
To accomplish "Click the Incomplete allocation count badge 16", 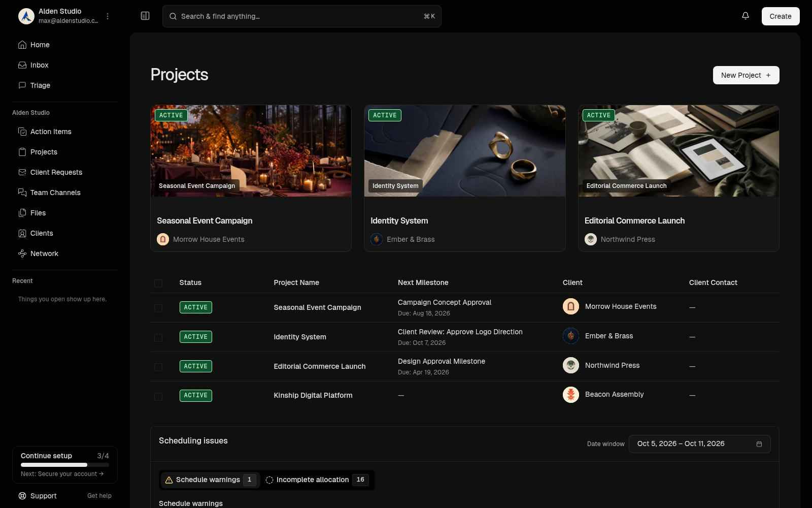I will click(x=360, y=480).
